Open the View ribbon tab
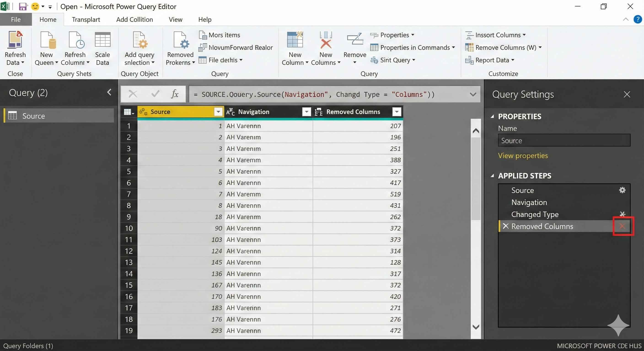 tap(175, 19)
